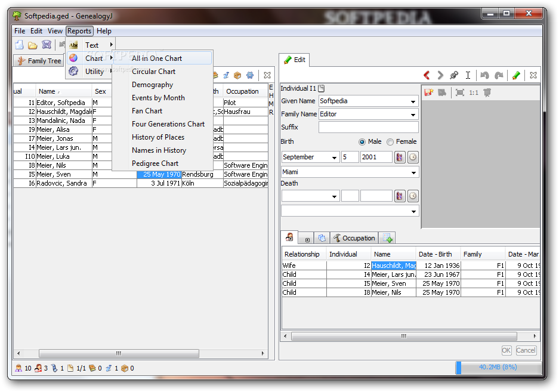Close the Edit panel with X icon
This screenshot has height=392, width=559.
click(x=533, y=75)
